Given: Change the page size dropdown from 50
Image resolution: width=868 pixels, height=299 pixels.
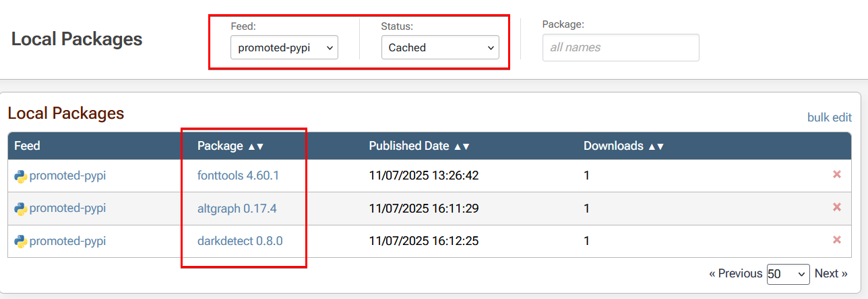Looking at the screenshot, I should click(x=788, y=274).
